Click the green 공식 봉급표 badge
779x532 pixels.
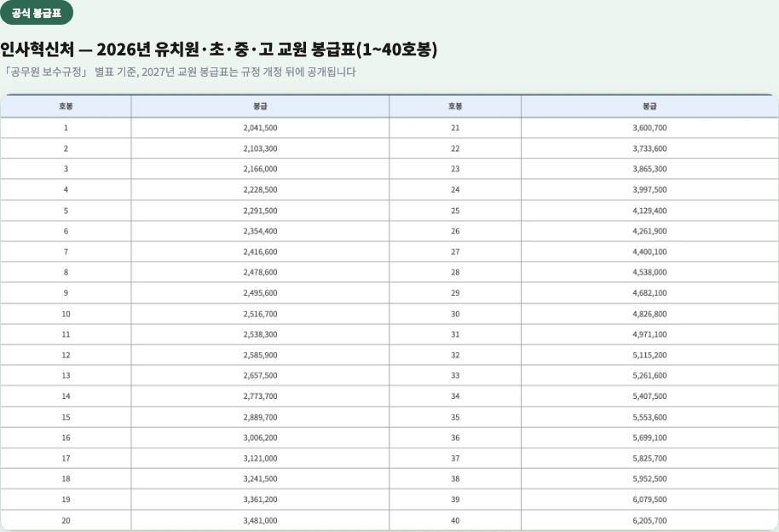pyautogui.click(x=37, y=13)
